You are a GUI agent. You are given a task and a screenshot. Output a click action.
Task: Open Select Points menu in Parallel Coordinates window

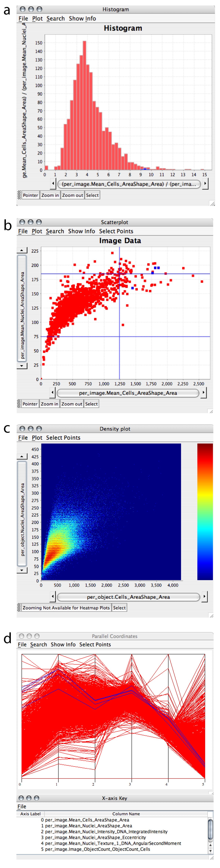coord(95,644)
